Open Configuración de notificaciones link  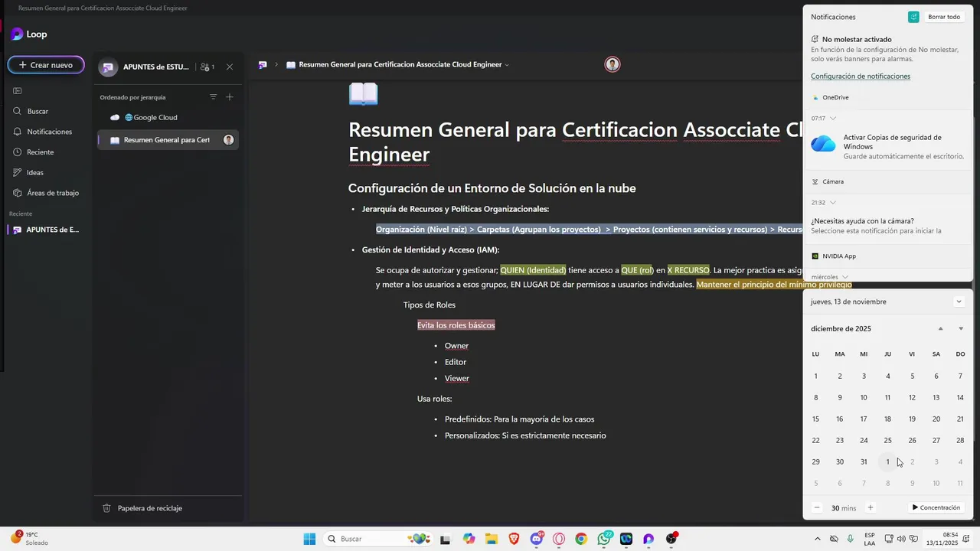point(861,77)
